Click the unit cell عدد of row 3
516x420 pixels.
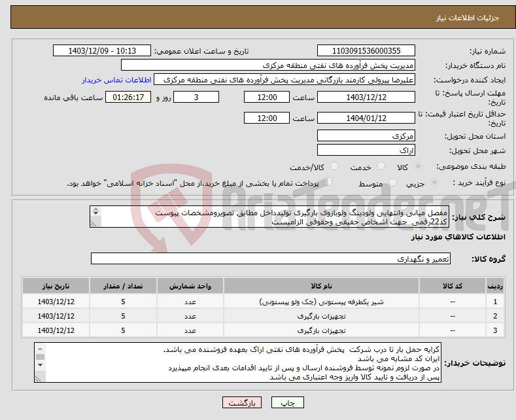pos(190,330)
